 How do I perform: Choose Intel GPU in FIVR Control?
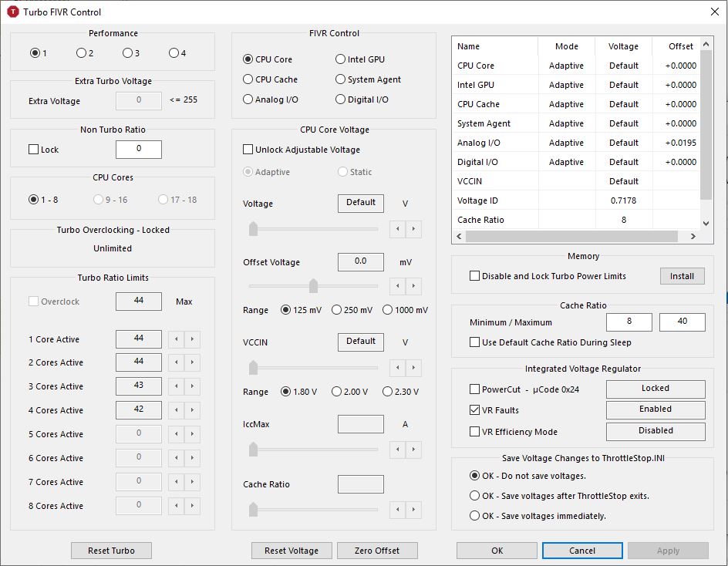[x=360, y=59]
